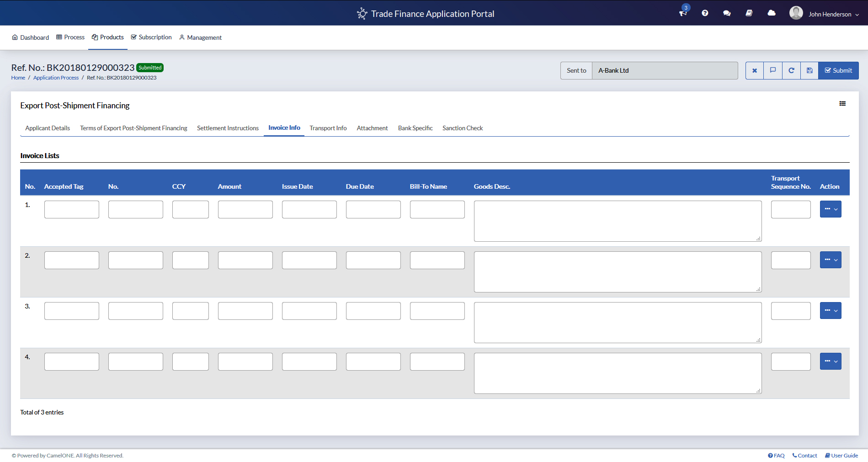Click Goods Desc. text area in row 2
Screen dimensions: 868x462
point(618,272)
